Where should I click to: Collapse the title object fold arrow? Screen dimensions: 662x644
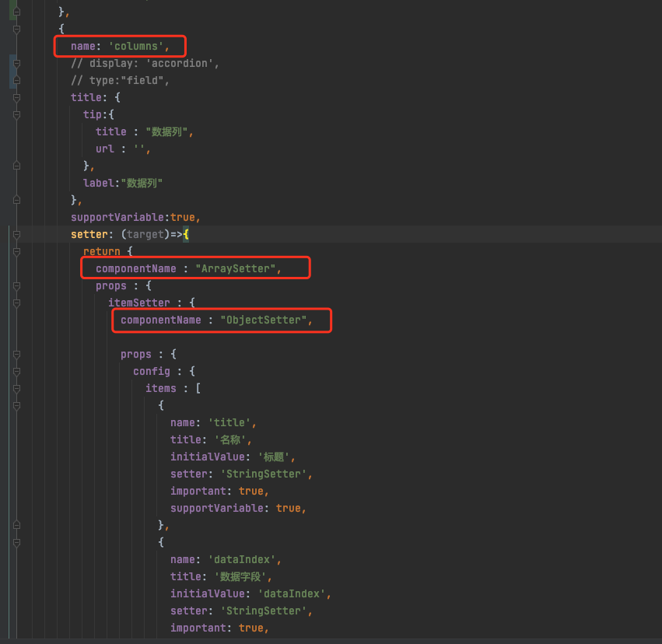(x=16, y=97)
